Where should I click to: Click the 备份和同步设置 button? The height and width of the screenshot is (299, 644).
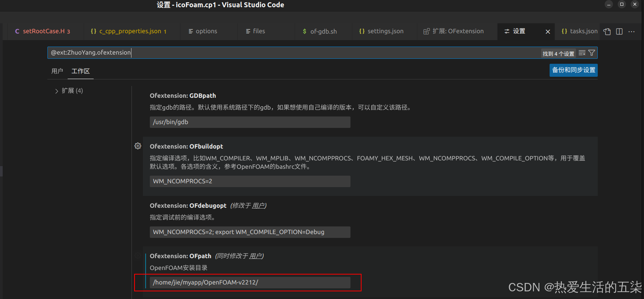(574, 70)
